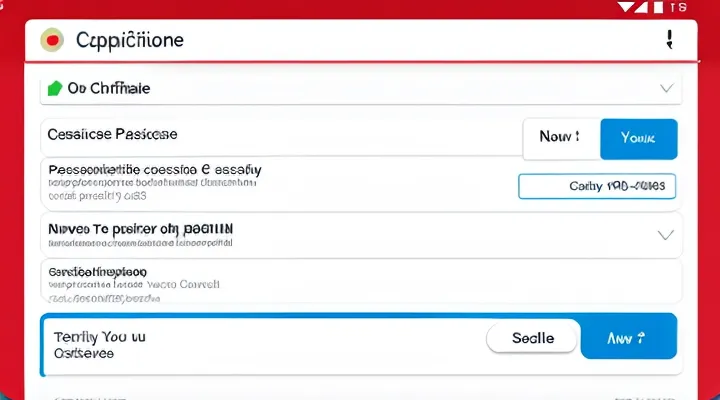Click the Cppiciione header title
The width and height of the screenshot is (720, 400).
pos(128,41)
